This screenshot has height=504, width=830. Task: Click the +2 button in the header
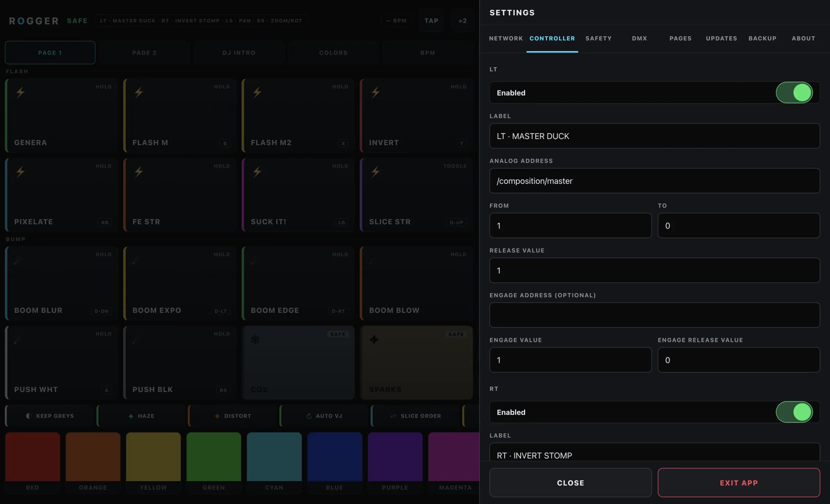pyautogui.click(x=462, y=21)
